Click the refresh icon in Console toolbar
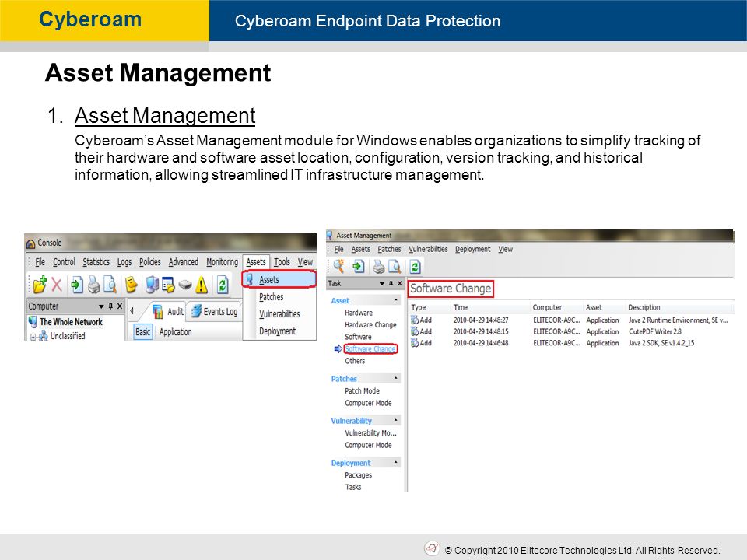Screen dimensions: 747x560 coord(223,285)
